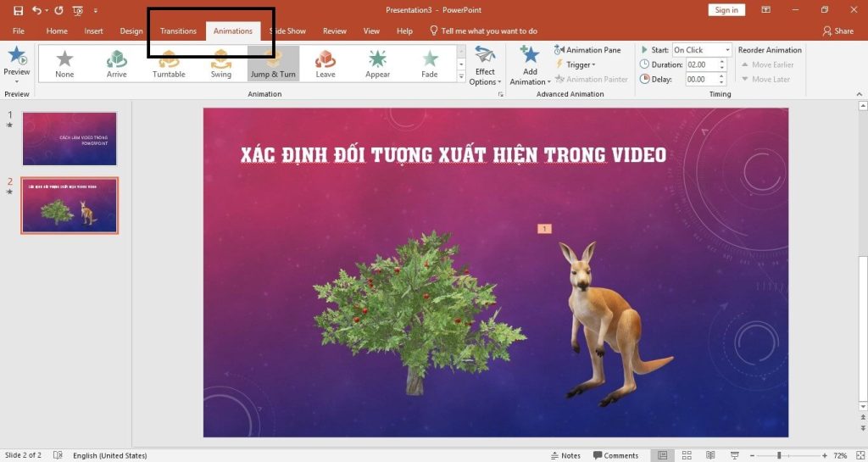Image resolution: width=868 pixels, height=462 pixels.
Task: Click the zoom in plus button
Action: 825,456
